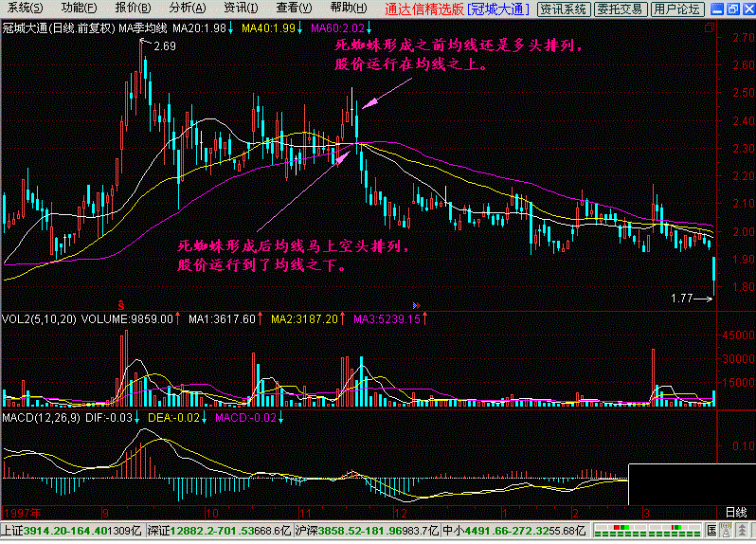
Task: Click the 深证 12882.2 index readout
Action: coord(220,531)
